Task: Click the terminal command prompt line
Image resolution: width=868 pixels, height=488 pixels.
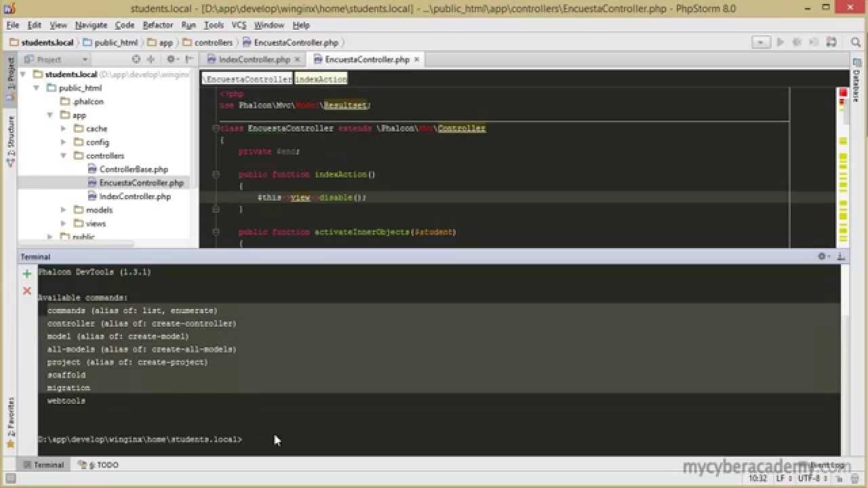Action: (140, 439)
